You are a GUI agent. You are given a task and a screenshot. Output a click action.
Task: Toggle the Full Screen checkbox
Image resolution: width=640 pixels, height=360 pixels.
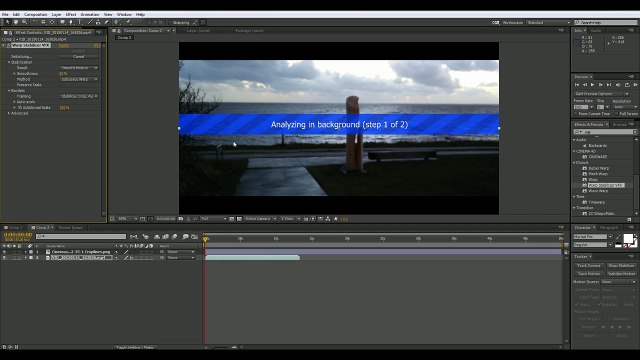(x=616, y=114)
